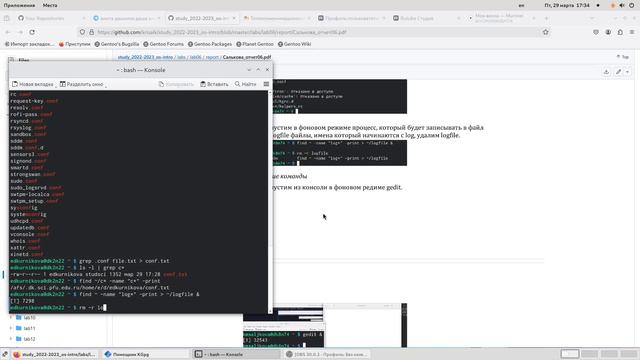This screenshot has height=360, width=640.
Task: Open Planet Gentoo bookmark
Action: pos(255,44)
